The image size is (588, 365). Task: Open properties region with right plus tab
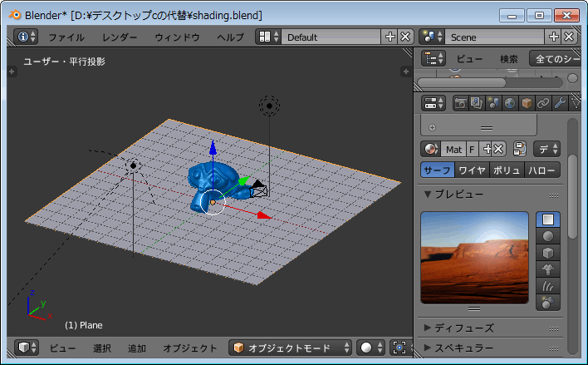pyautogui.click(x=406, y=72)
